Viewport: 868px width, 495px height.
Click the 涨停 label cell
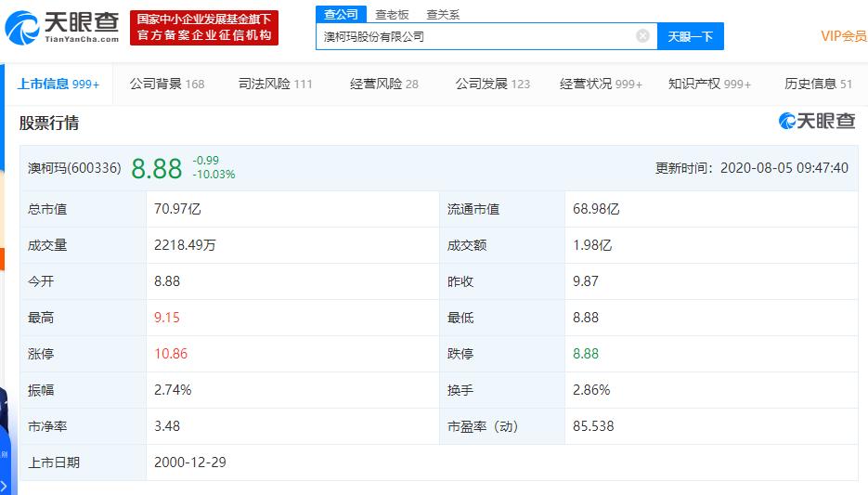pos(83,354)
